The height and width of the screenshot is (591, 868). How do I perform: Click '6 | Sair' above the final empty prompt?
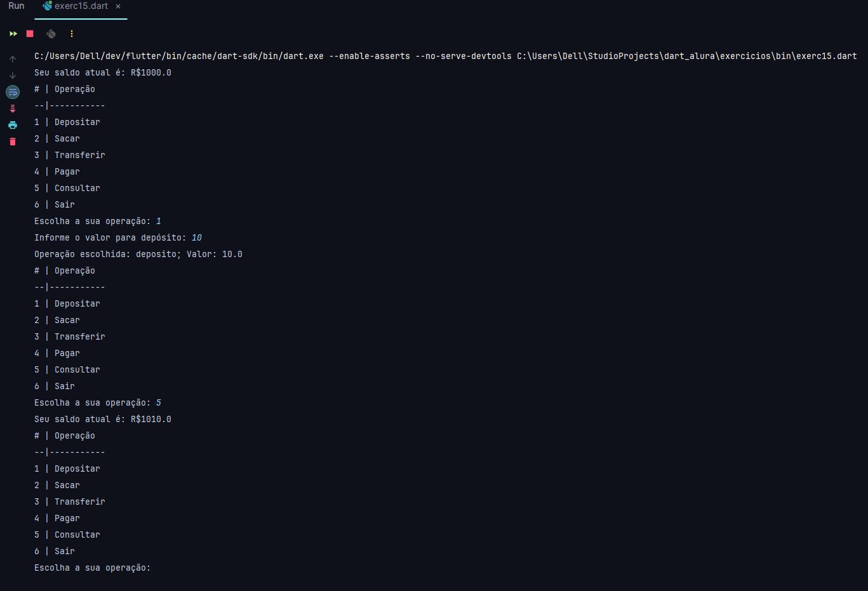55,551
